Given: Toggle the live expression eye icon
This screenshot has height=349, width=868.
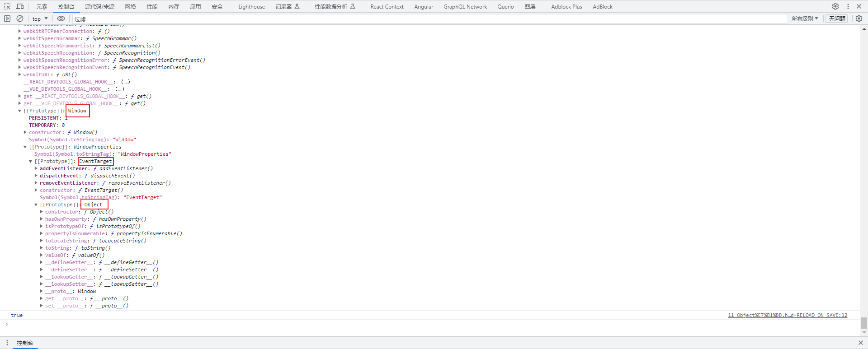Looking at the screenshot, I should (x=61, y=19).
